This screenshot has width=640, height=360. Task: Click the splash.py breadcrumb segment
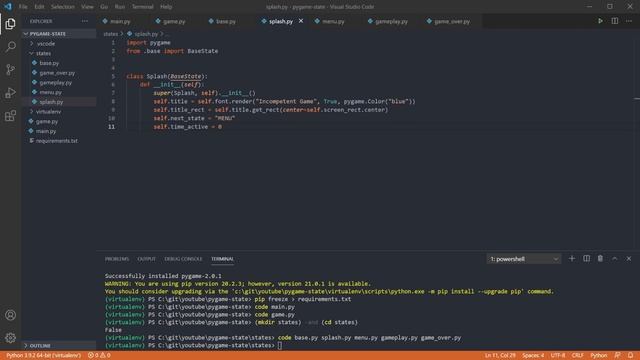146,34
